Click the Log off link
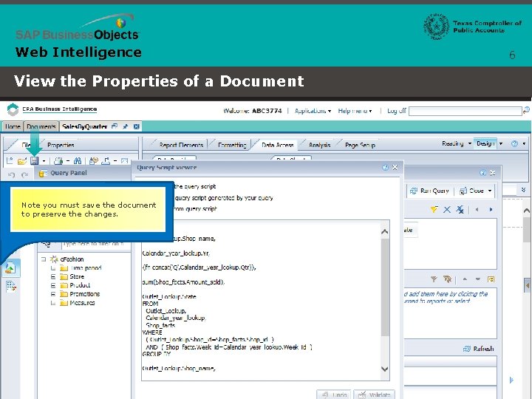Image resolution: width=532 pixels, height=399 pixels. 396,111
